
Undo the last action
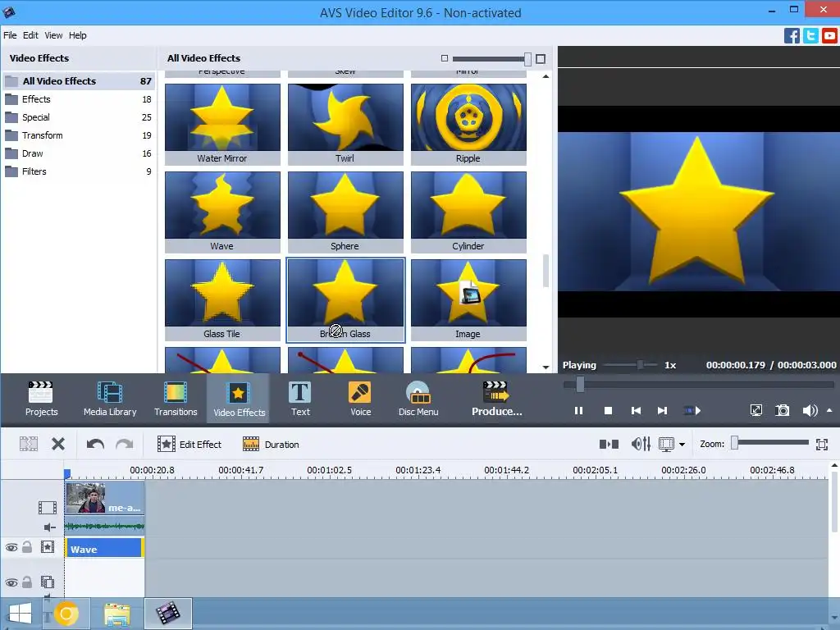click(95, 444)
